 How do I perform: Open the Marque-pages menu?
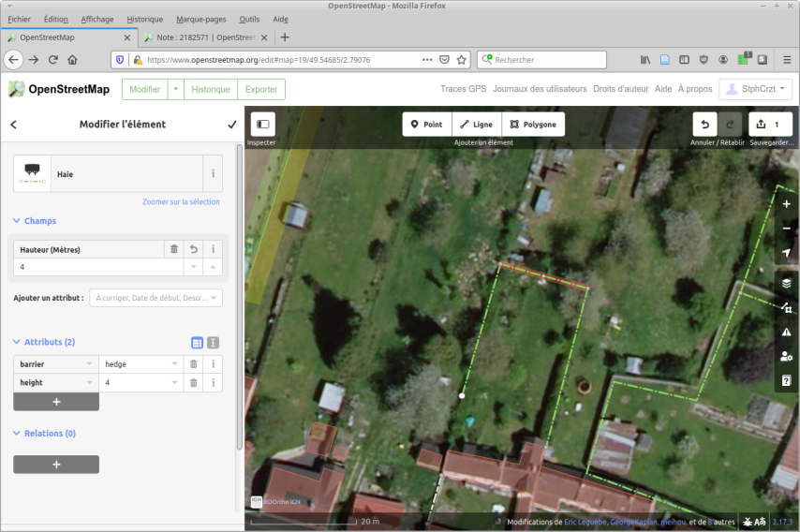pyautogui.click(x=201, y=19)
